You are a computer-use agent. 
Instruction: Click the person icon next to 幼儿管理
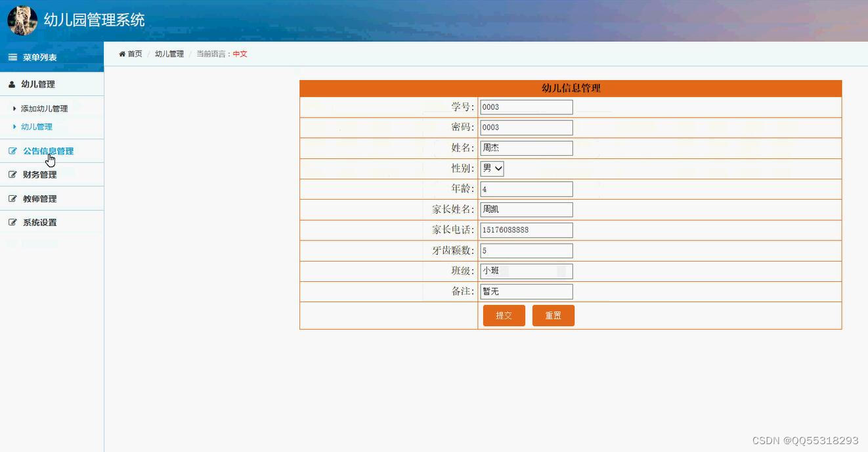[12, 84]
